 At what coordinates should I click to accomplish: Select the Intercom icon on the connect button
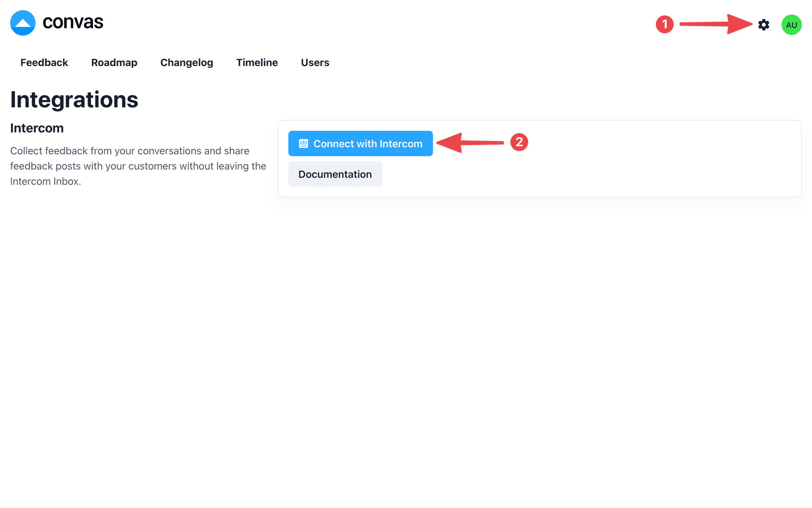[x=303, y=144]
